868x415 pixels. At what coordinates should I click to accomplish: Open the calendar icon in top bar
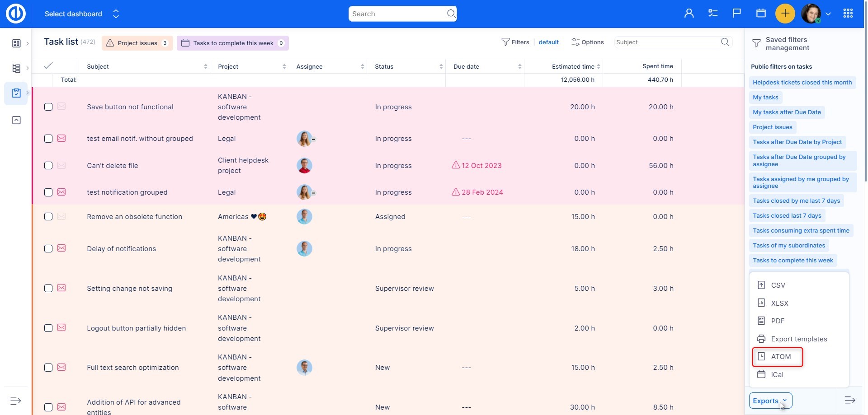(x=761, y=14)
